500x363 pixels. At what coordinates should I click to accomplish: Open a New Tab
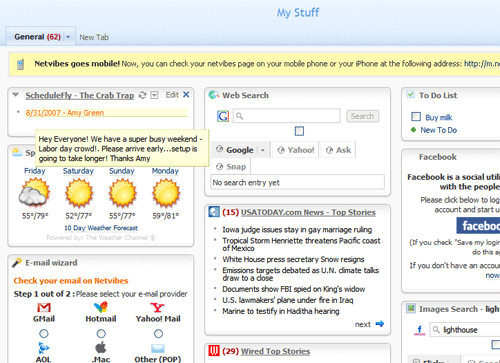click(94, 37)
